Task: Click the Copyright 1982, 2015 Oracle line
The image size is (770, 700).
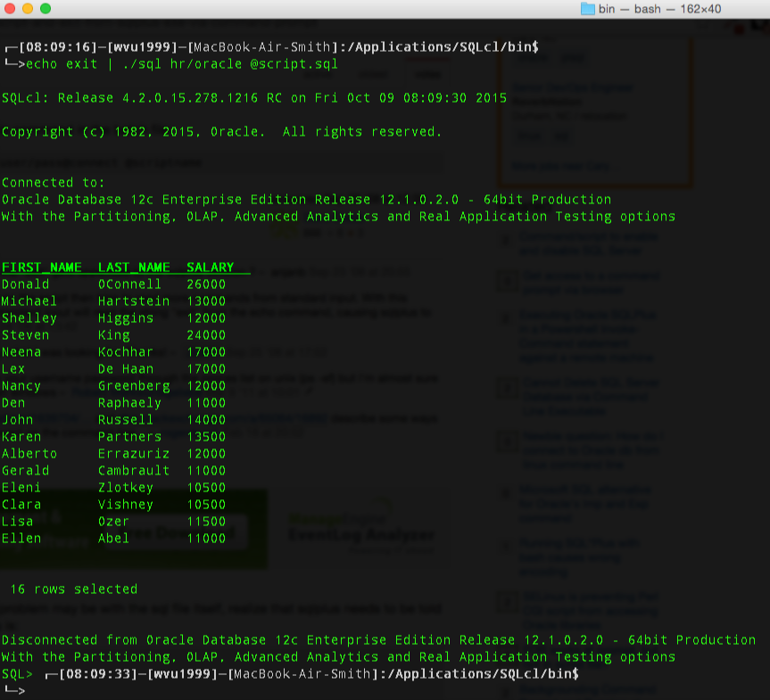Action: (221, 132)
